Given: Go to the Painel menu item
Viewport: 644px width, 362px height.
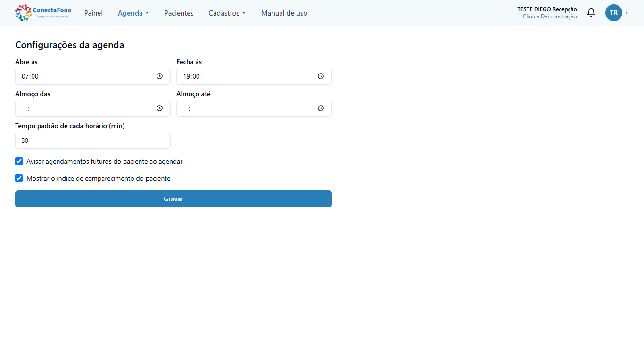Looking at the screenshot, I should point(93,13).
